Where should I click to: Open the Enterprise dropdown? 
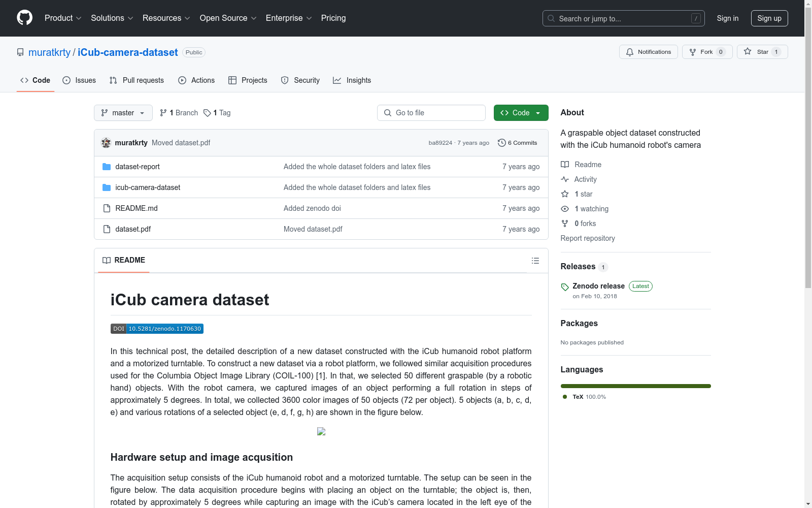tap(289, 18)
